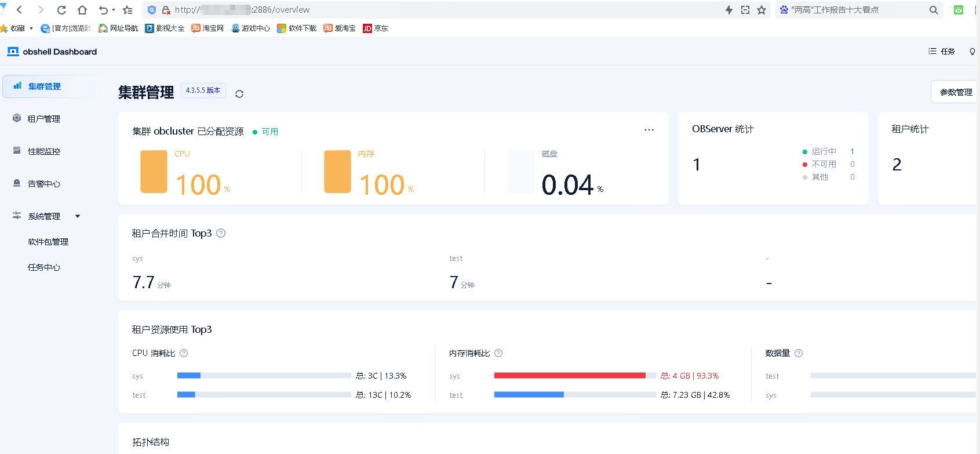Go to 性能监控 in the sidebar

[44, 151]
